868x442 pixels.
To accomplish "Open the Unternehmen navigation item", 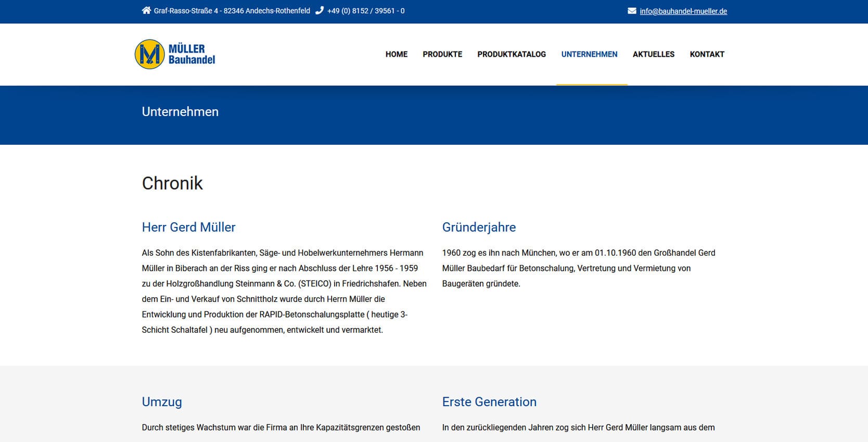I will [589, 54].
